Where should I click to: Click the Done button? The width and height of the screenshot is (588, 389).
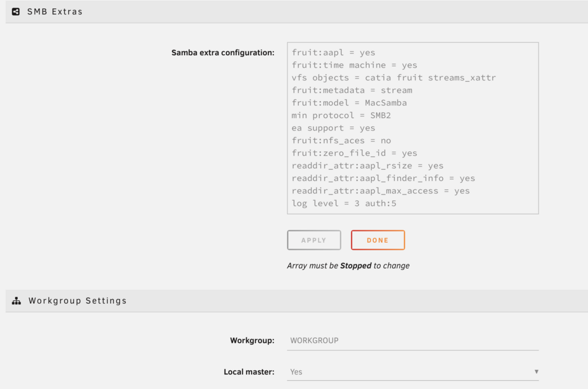point(377,240)
